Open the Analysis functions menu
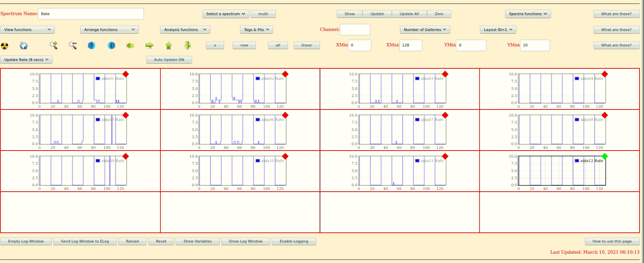The height and width of the screenshot is (263, 644). click(185, 30)
